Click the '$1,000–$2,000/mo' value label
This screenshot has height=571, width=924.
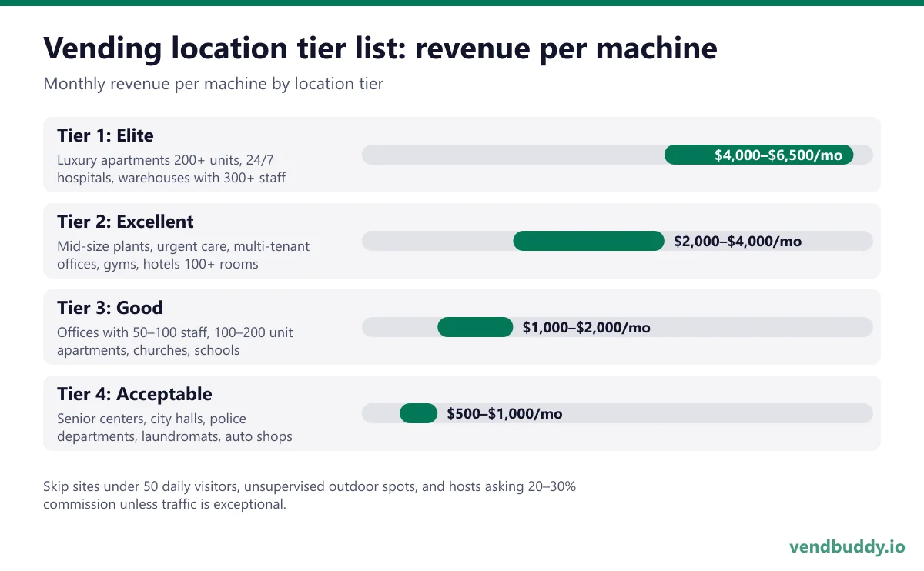pos(587,327)
